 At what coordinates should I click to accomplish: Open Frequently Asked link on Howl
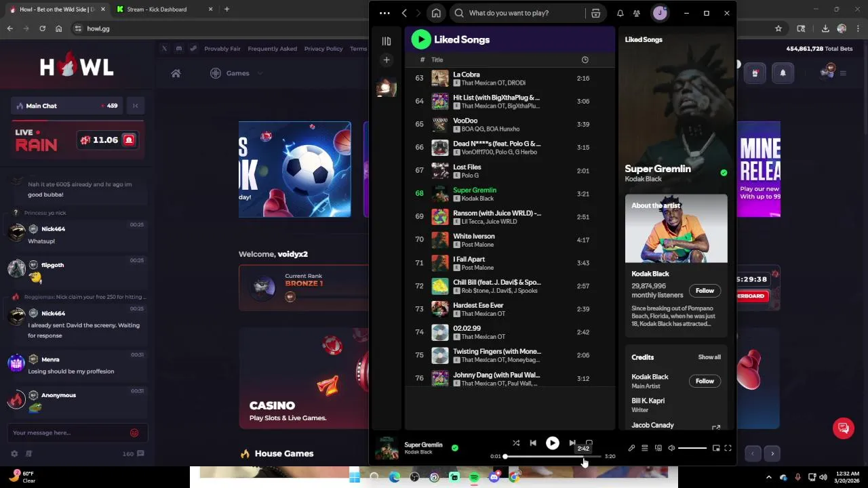coord(272,49)
